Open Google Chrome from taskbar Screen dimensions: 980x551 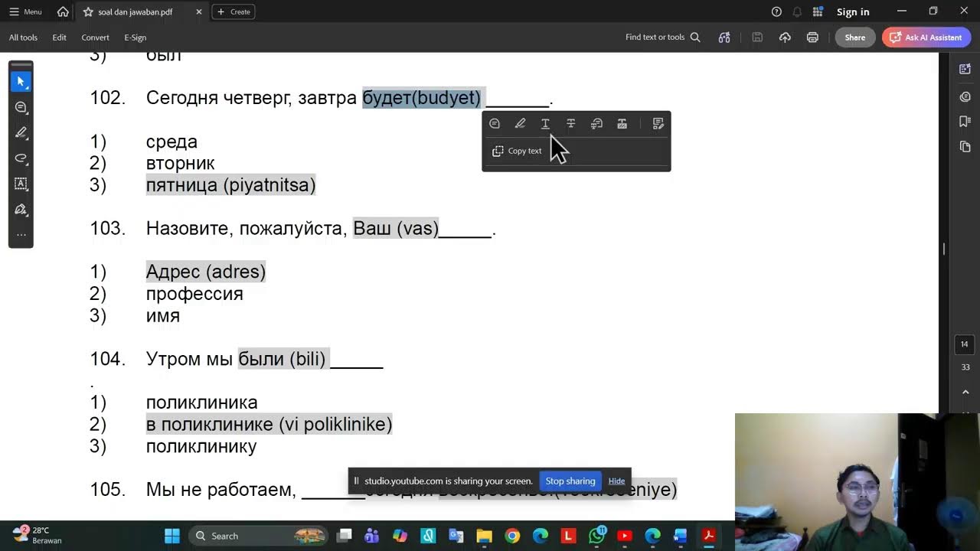click(x=512, y=536)
